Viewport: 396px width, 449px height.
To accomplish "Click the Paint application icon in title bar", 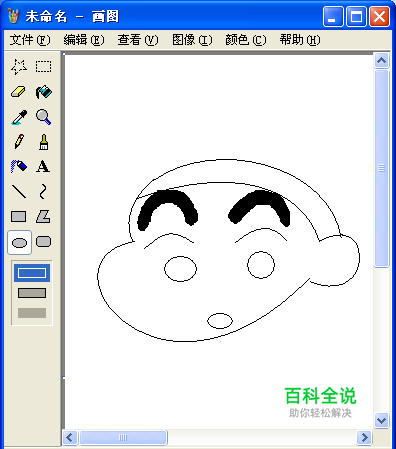I will pos(13,16).
